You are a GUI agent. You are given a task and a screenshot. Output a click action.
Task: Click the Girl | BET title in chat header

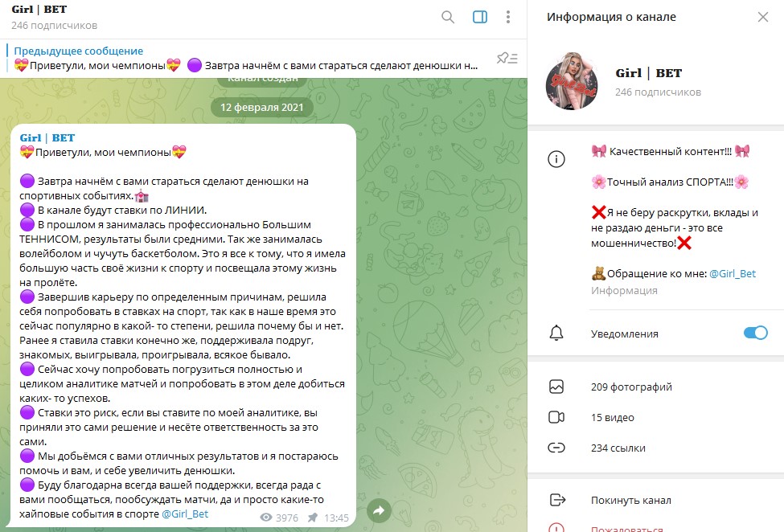tap(39, 10)
